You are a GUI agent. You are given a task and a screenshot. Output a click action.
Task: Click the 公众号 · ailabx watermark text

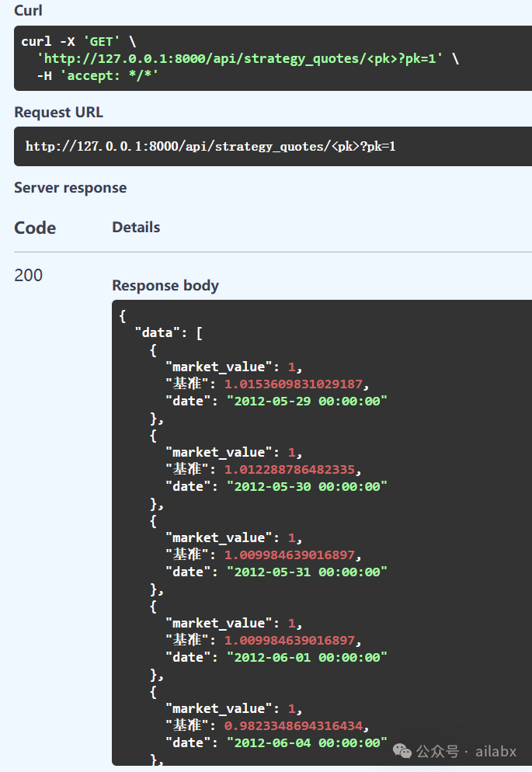tap(467, 751)
